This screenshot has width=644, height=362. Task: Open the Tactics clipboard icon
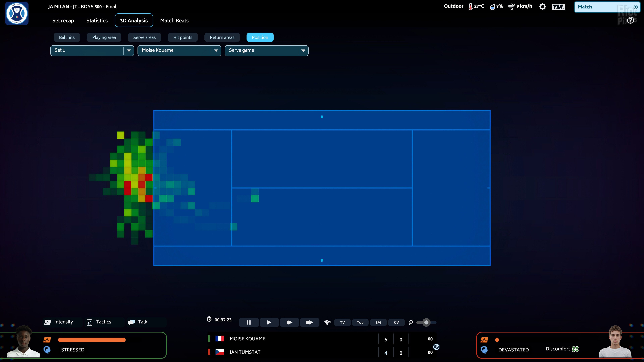(90, 322)
